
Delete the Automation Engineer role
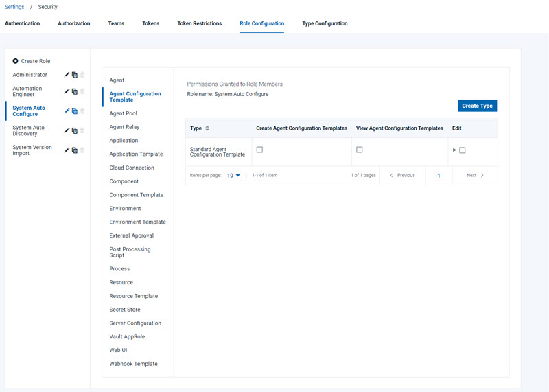tap(83, 91)
